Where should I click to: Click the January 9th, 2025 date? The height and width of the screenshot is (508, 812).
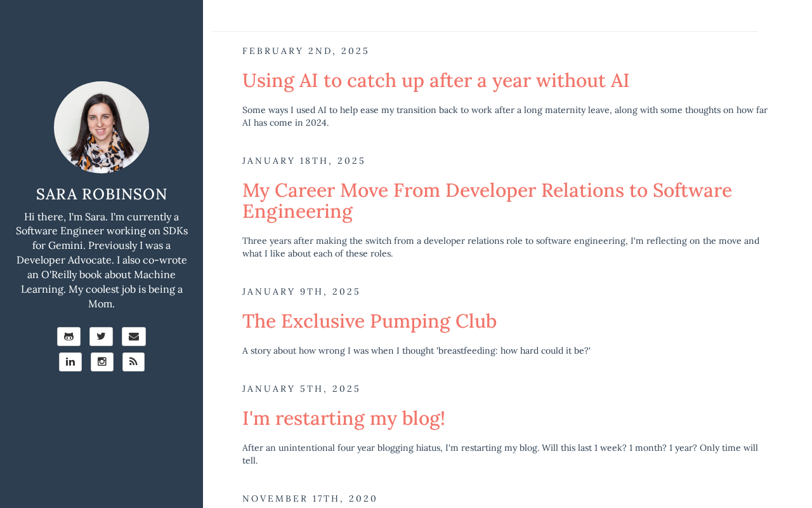[x=301, y=291]
